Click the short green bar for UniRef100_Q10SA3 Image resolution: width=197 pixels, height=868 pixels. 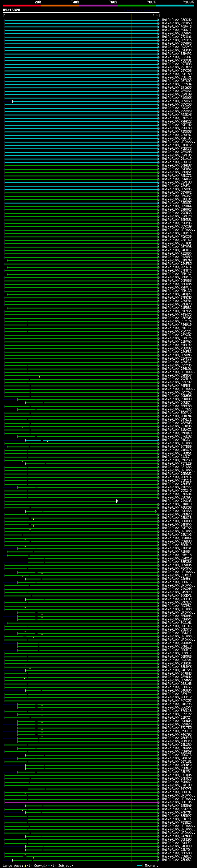[61, 501]
